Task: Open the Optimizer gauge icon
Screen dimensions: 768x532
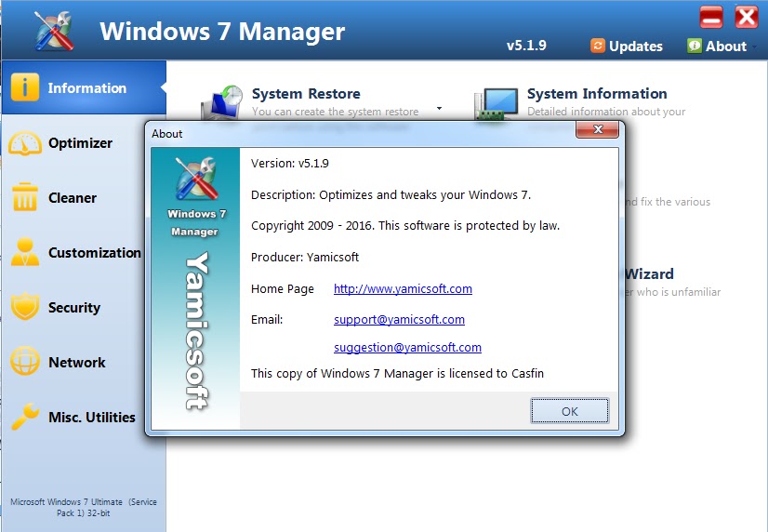Action: [25, 142]
